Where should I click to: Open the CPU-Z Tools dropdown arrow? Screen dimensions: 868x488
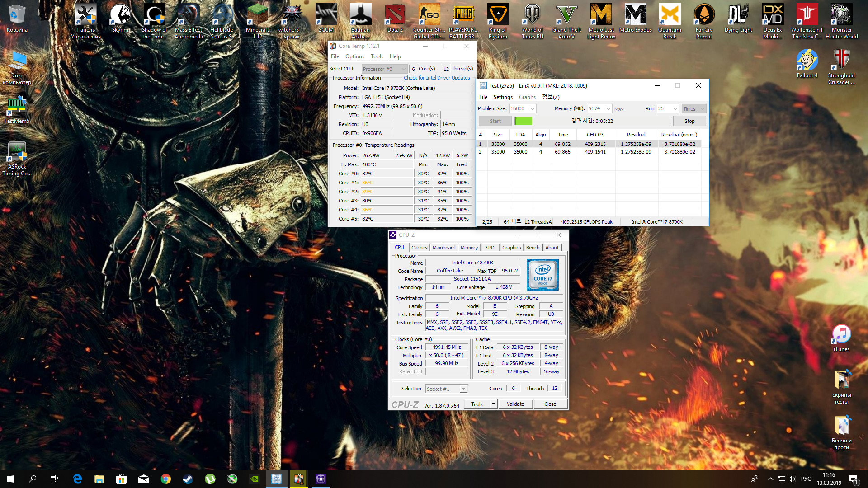[x=493, y=404]
